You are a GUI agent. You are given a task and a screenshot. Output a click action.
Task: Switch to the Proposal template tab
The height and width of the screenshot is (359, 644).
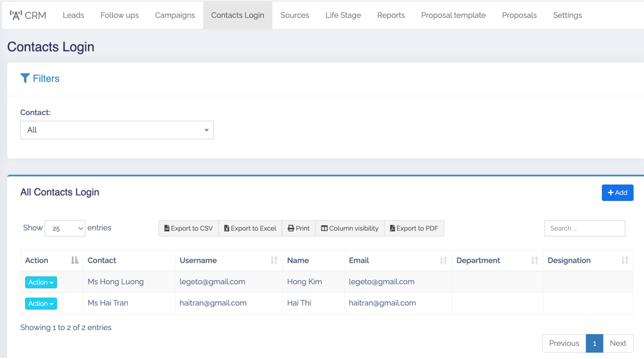pos(453,15)
